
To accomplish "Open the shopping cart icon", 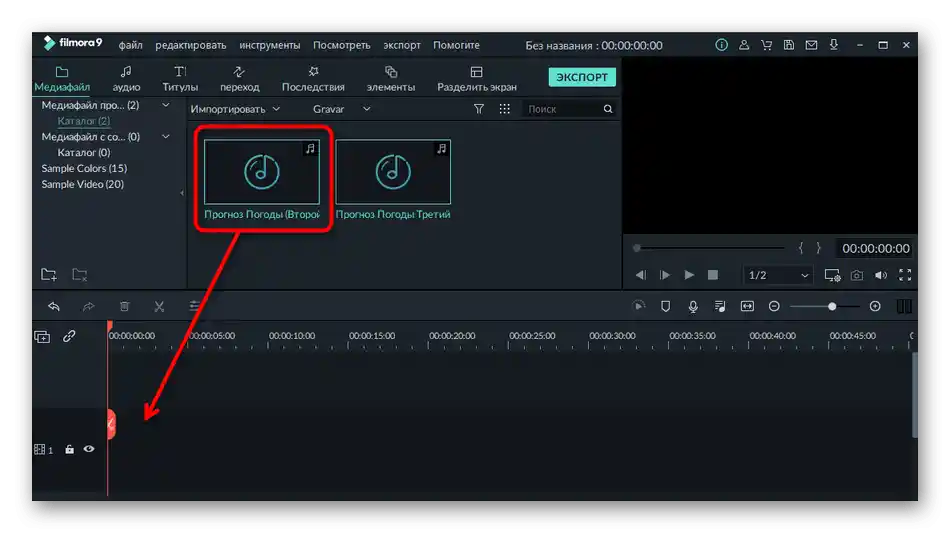I will pyautogui.click(x=766, y=45).
